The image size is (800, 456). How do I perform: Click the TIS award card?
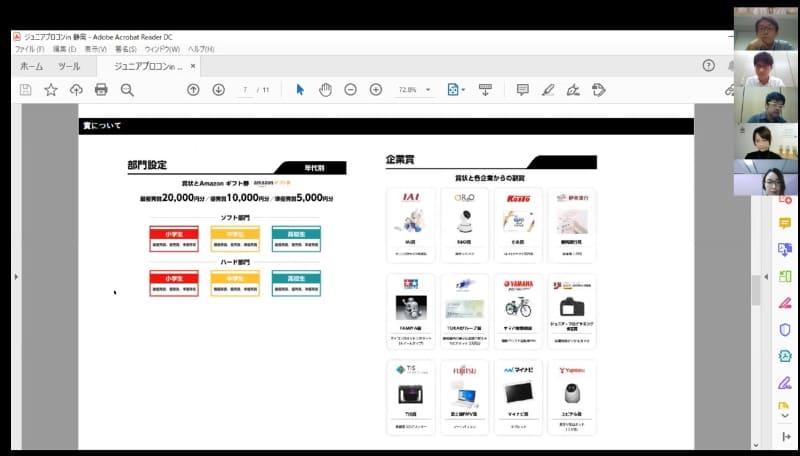411,397
